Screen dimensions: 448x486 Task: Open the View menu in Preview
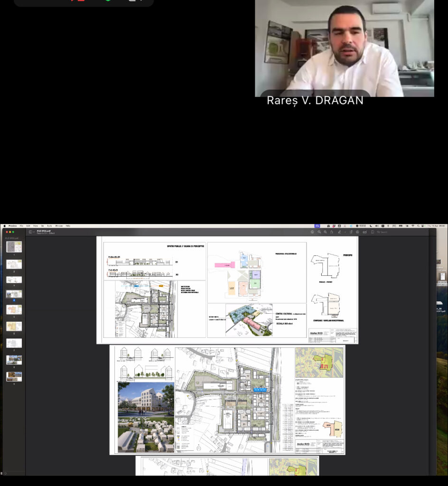pyautogui.click(x=36, y=226)
